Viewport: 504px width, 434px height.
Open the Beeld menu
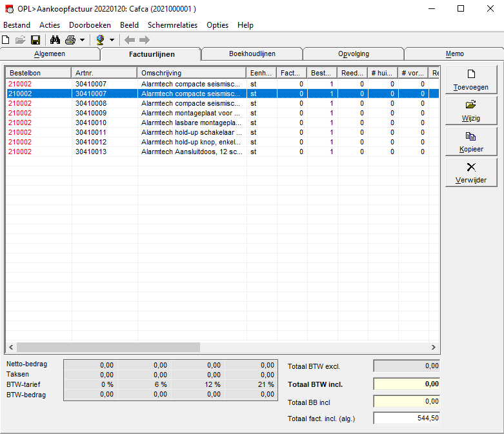pos(129,25)
